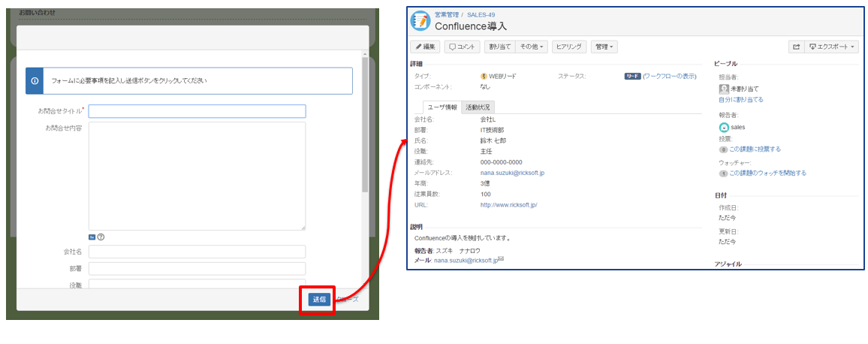Switch to the ユーザ情報 tab
Image resolution: width=868 pixels, height=344 pixels.
pos(442,107)
